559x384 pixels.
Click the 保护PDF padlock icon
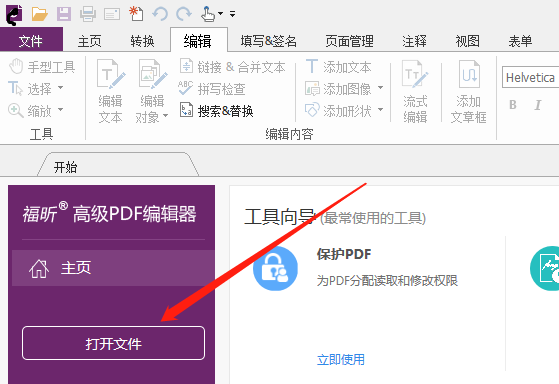(x=275, y=268)
